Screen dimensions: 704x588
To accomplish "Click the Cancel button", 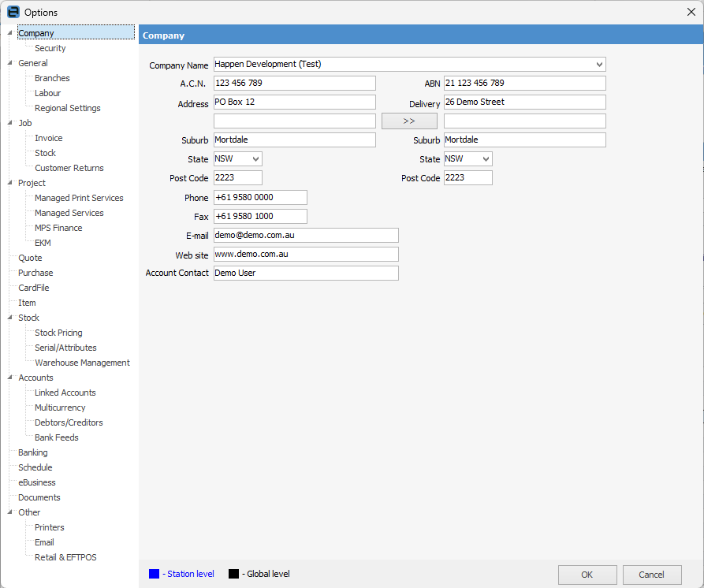I will point(652,575).
